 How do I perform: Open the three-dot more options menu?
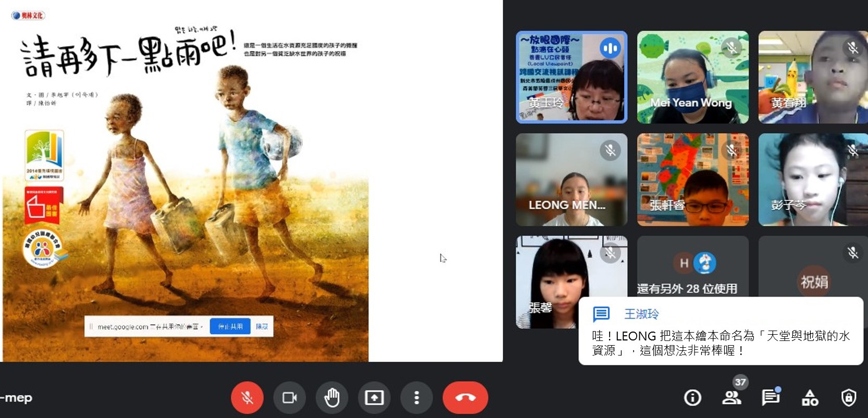click(x=416, y=398)
